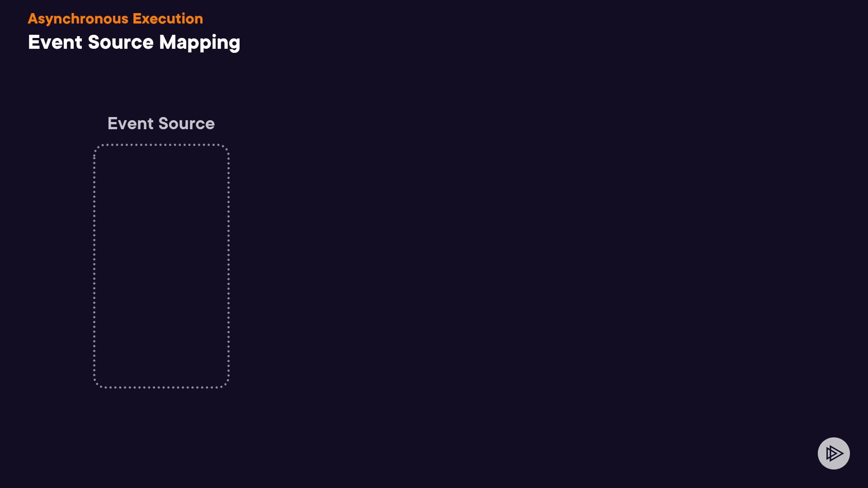
Task: Click the Event Source Mapping title
Action: click(134, 42)
